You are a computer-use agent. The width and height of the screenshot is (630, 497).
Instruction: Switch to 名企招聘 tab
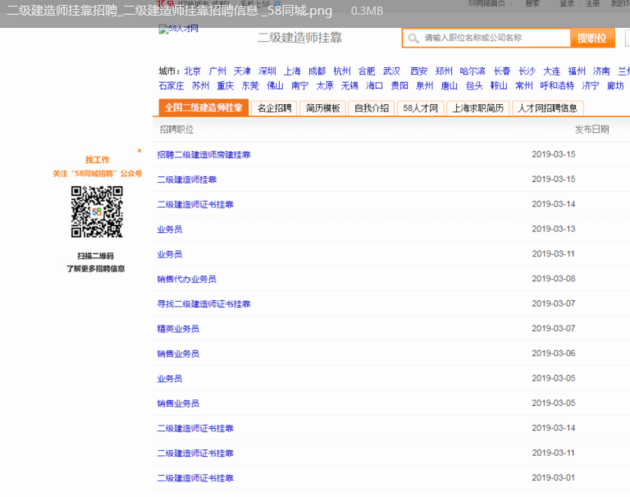click(274, 108)
